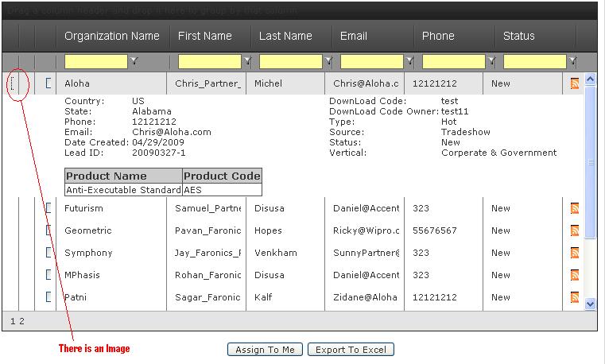
Task: Collapse the expanded Aloha row detail
Action: (13, 83)
